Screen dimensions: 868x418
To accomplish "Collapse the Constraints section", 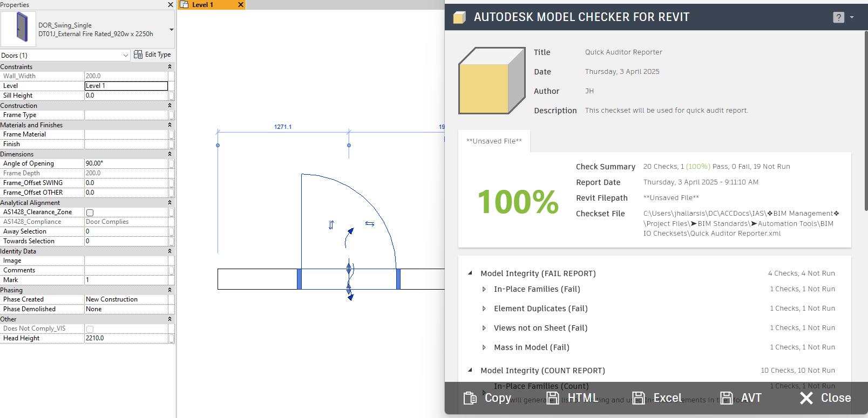I will 169,67.
